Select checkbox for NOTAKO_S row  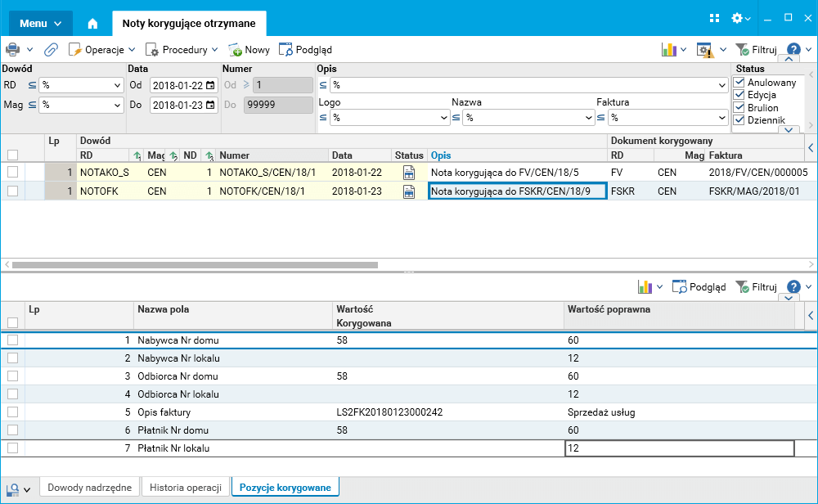12,172
